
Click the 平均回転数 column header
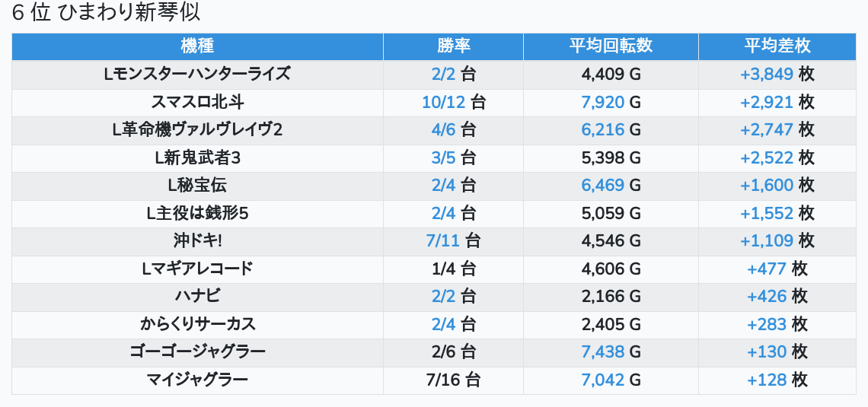[x=611, y=46]
